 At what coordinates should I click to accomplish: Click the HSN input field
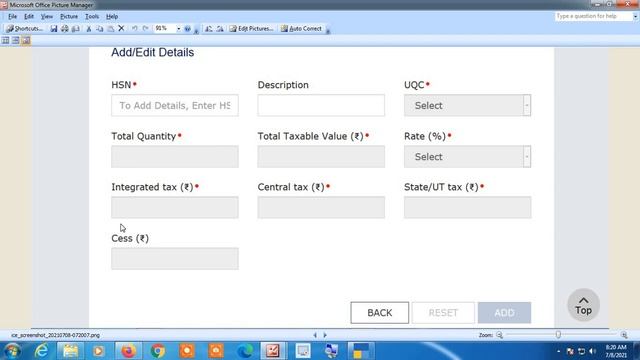[175, 105]
